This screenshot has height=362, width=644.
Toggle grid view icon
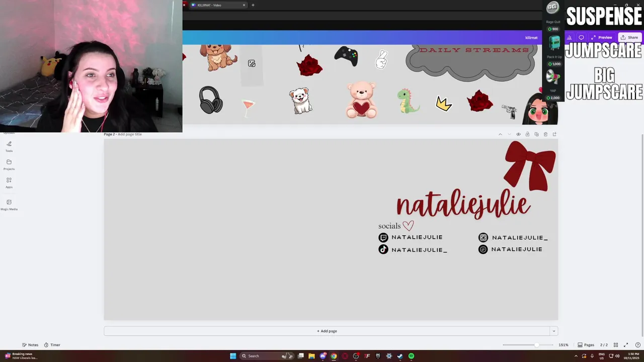click(615, 345)
